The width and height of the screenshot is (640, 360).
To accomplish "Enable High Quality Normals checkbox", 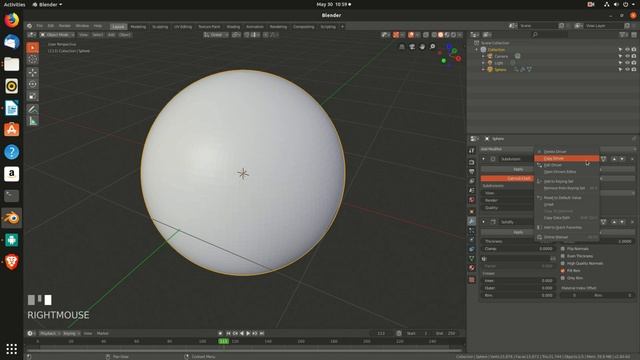I will tap(563, 263).
